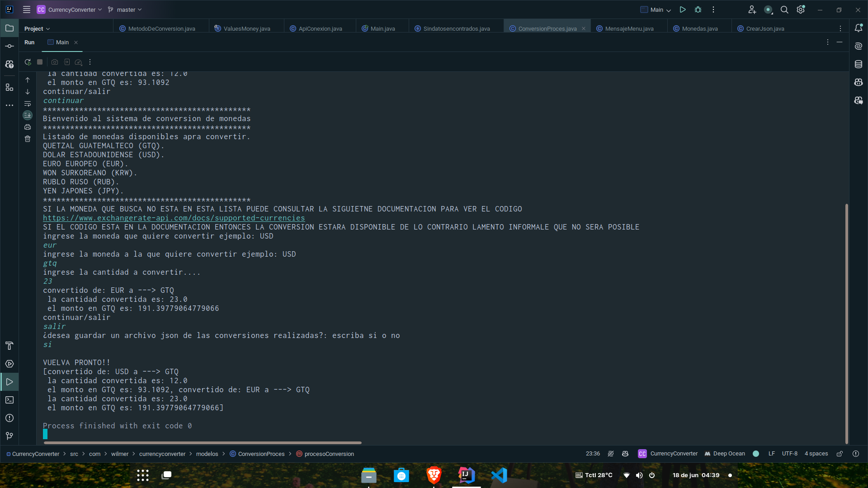Click the 4 spaces indent setting in the status bar
The height and width of the screenshot is (488, 868).
(816, 454)
